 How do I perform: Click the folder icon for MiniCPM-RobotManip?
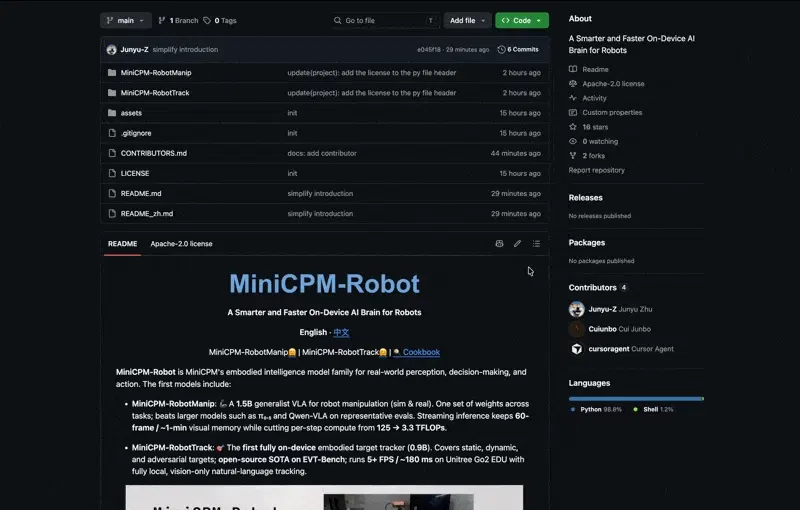point(112,72)
